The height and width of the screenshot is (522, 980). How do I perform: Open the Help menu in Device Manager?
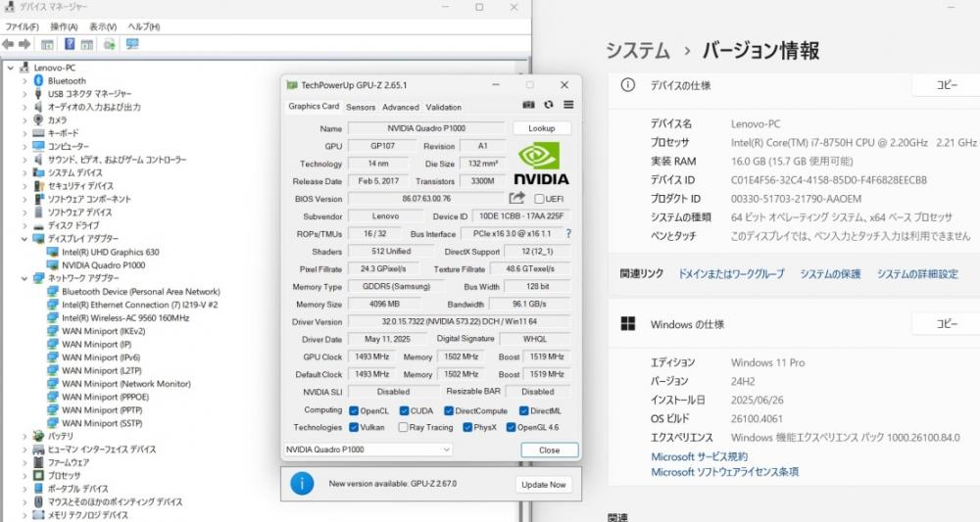coord(144,26)
